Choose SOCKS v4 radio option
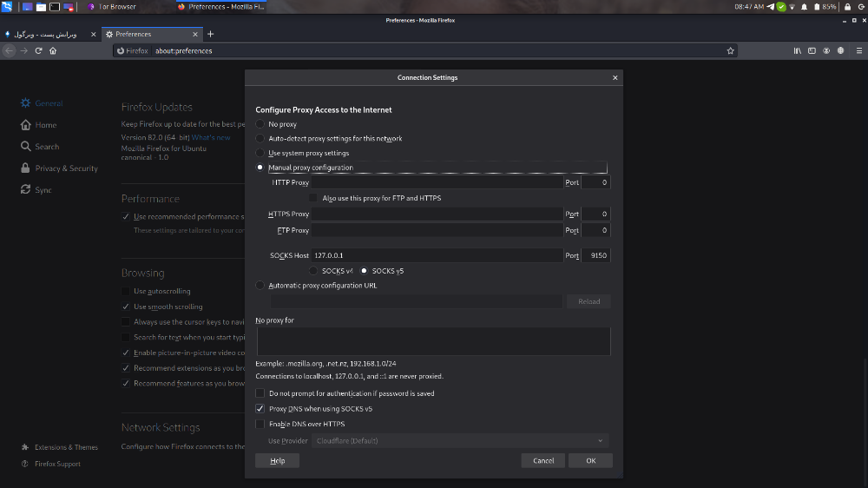 point(313,271)
